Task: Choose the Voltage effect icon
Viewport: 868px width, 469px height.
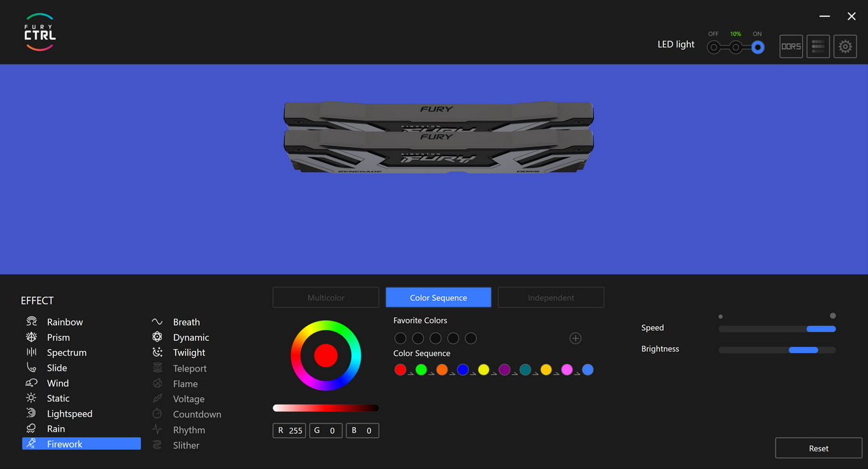Action: coord(157,399)
